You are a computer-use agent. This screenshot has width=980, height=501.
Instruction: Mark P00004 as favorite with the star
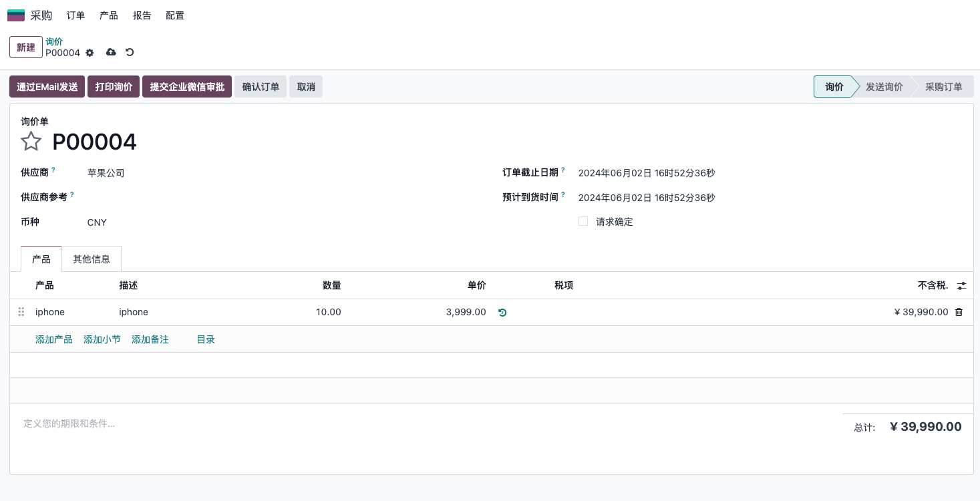click(x=31, y=142)
